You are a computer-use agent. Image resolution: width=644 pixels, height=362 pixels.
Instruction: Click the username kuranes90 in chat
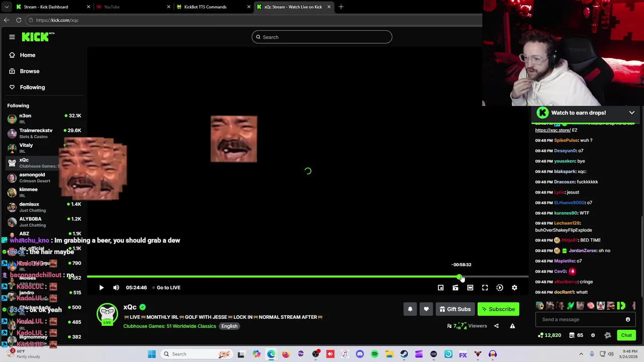coord(566,213)
